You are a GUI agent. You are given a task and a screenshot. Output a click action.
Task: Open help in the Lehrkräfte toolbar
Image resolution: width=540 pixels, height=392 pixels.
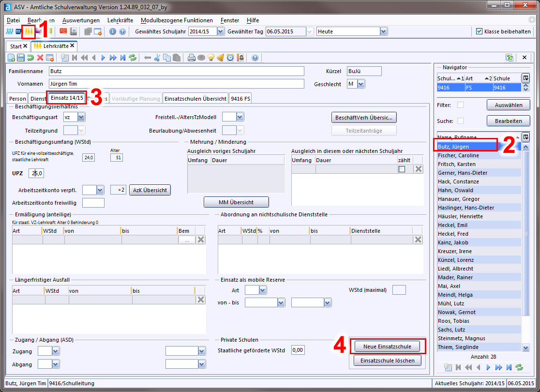coord(255,58)
